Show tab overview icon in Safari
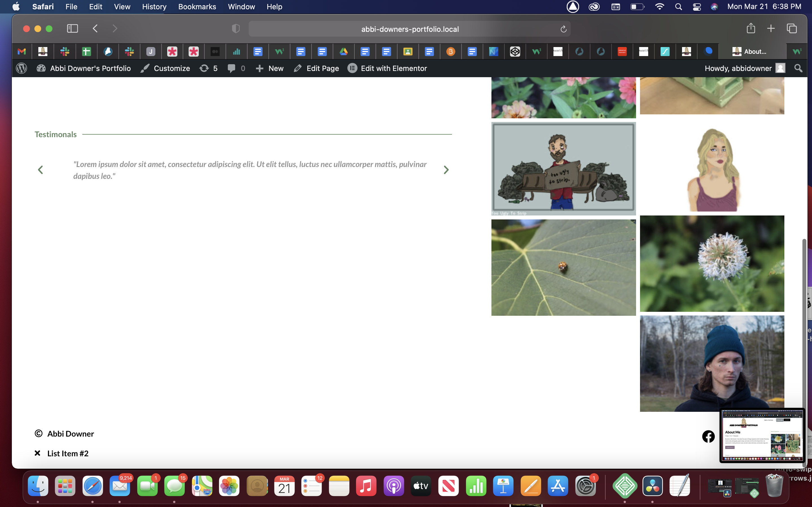 (x=791, y=28)
